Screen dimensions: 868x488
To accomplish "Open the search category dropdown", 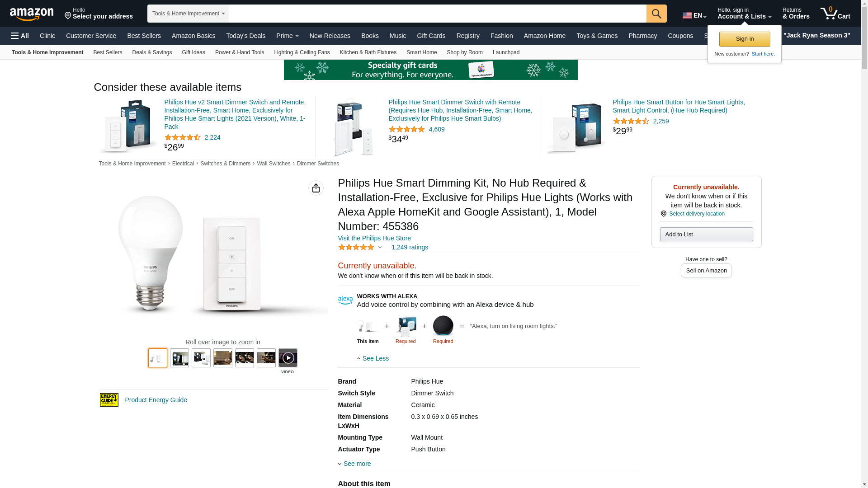I will pyautogui.click(x=188, y=14).
